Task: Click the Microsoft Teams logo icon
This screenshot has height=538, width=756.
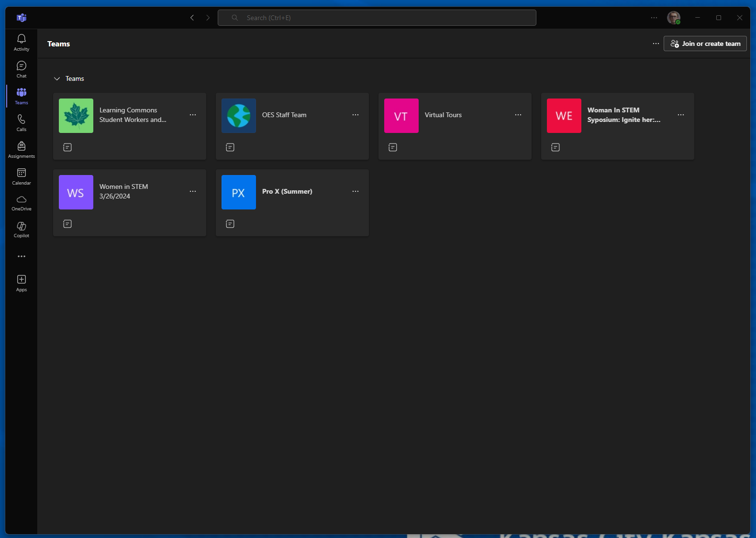Action: (22, 18)
